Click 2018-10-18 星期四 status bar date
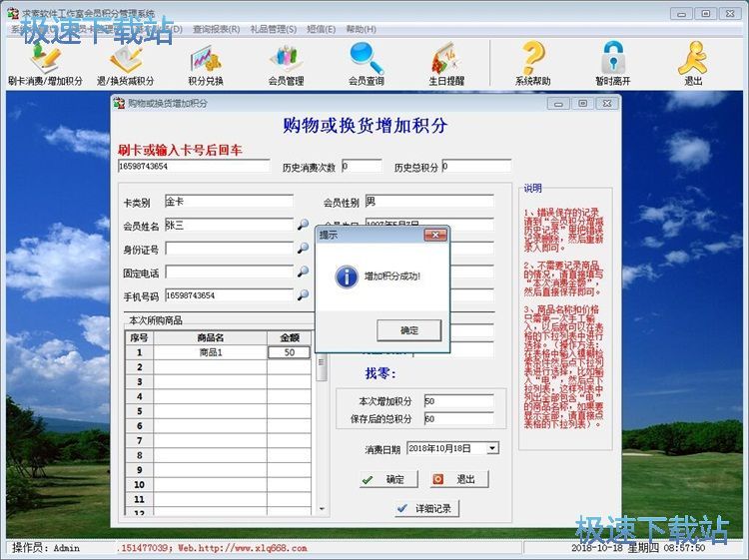The height and width of the screenshot is (560, 749). 615,548
